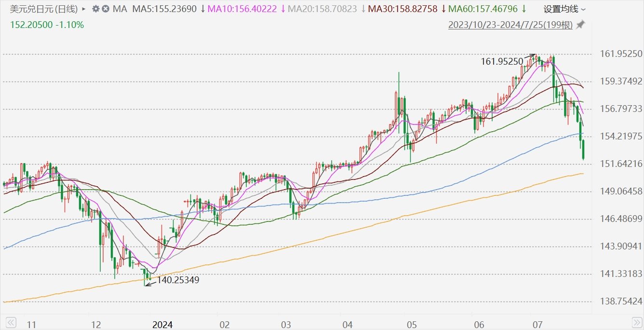Image resolution: width=644 pixels, height=330 pixels.
Task: Select the MA10:156.40222 value
Action: pos(242,9)
